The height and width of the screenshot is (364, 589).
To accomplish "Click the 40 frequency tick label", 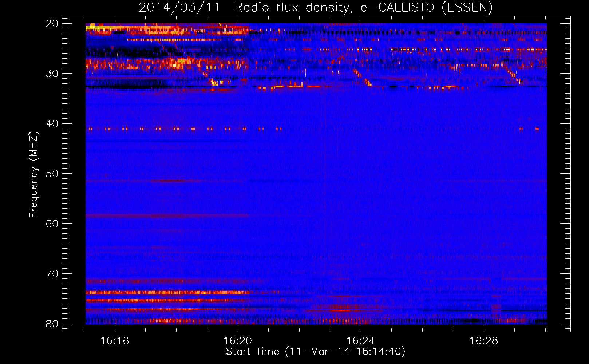I will tap(52, 124).
